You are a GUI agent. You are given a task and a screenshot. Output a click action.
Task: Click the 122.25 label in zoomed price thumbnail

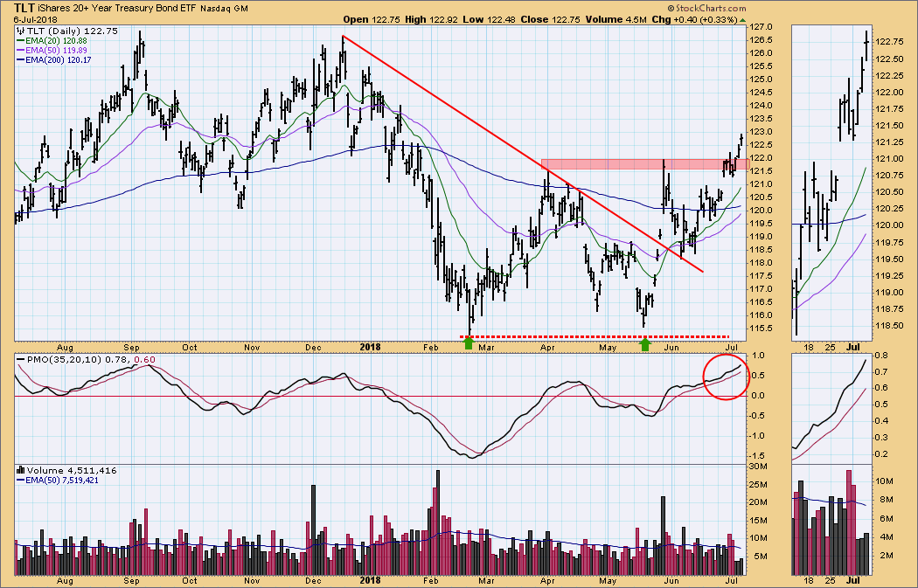[890, 76]
